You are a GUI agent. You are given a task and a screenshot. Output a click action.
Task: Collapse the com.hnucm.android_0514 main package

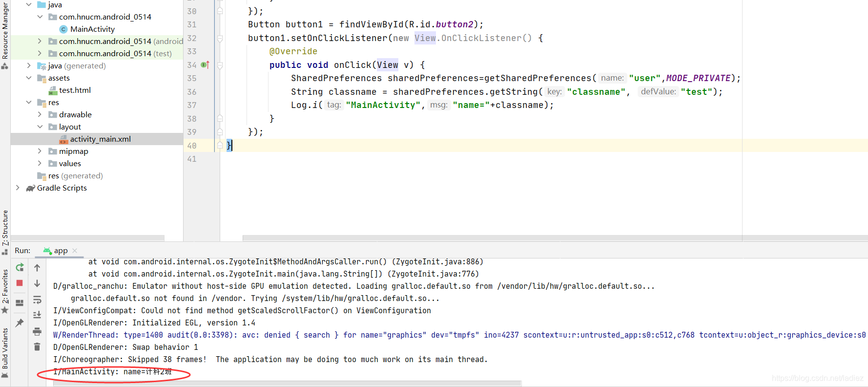40,17
